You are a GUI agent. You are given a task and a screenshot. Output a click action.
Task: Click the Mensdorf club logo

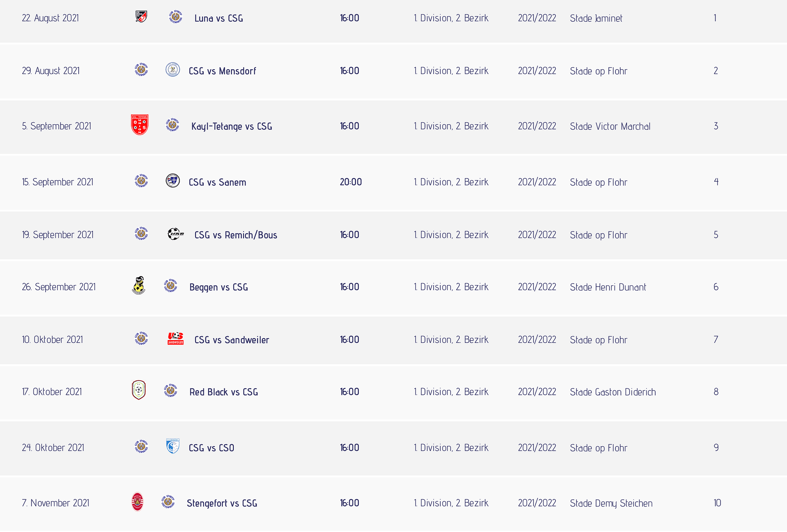[x=173, y=70]
